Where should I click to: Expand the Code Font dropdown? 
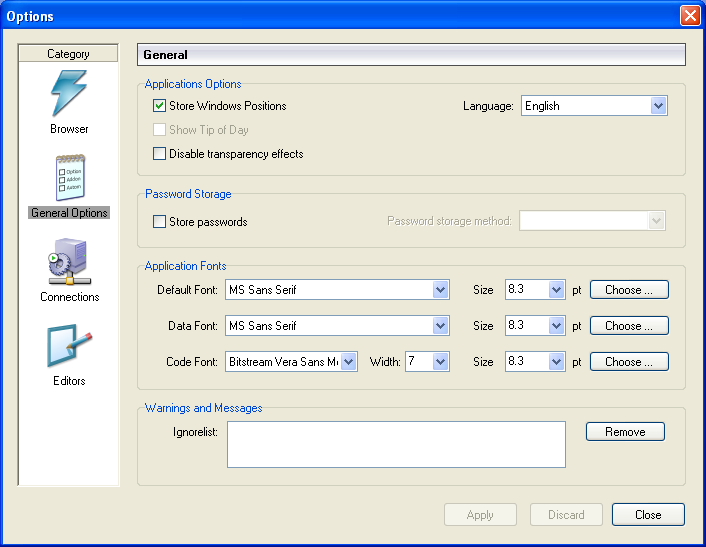pos(349,362)
